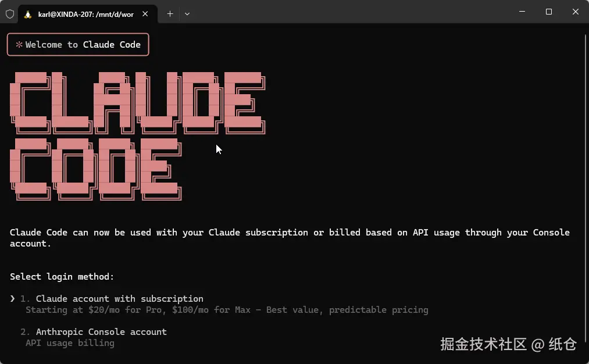Click the asterisk icon in Welcome banner

tap(19, 45)
